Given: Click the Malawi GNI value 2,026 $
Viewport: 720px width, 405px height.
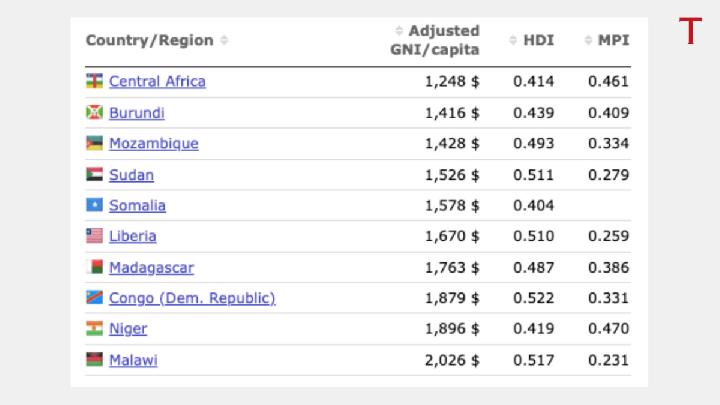Looking at the screenshot, I should (x=452, y=359).
